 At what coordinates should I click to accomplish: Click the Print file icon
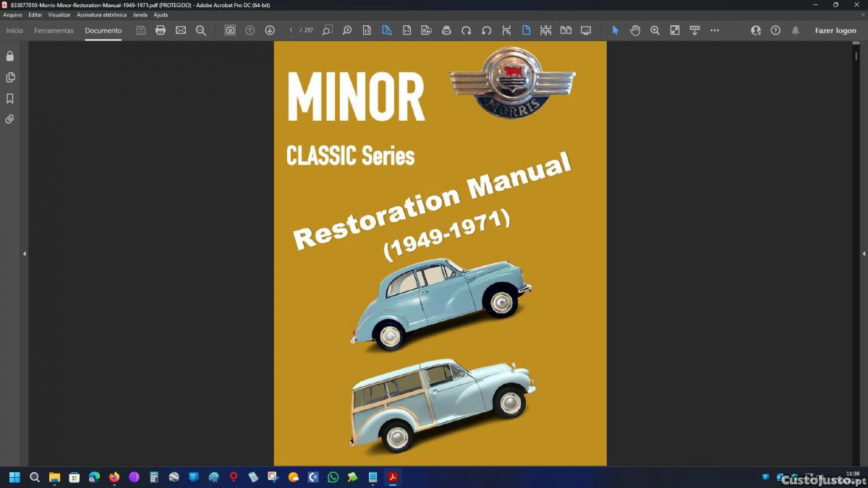pyautogui.click(x=161, y=30)
